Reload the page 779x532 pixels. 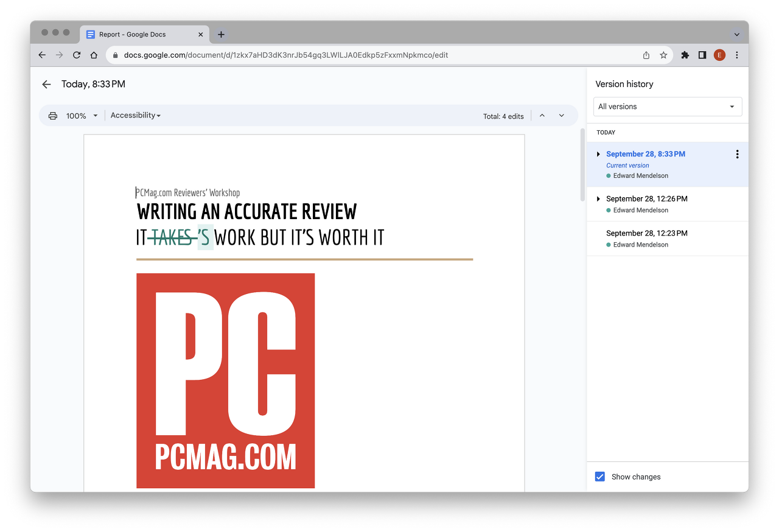coord(77,55)
